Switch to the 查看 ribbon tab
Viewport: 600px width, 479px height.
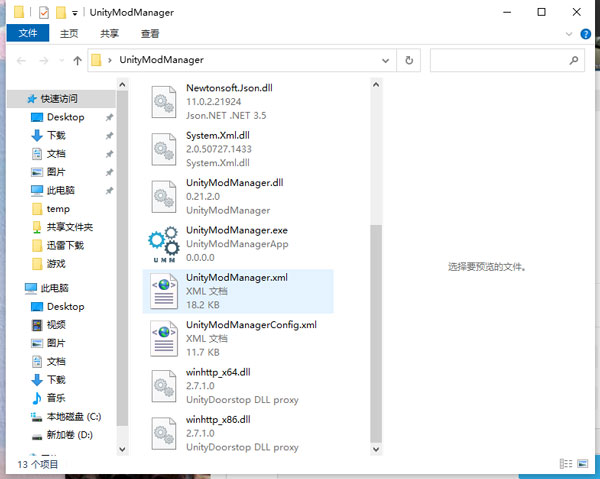click(150, 33)
